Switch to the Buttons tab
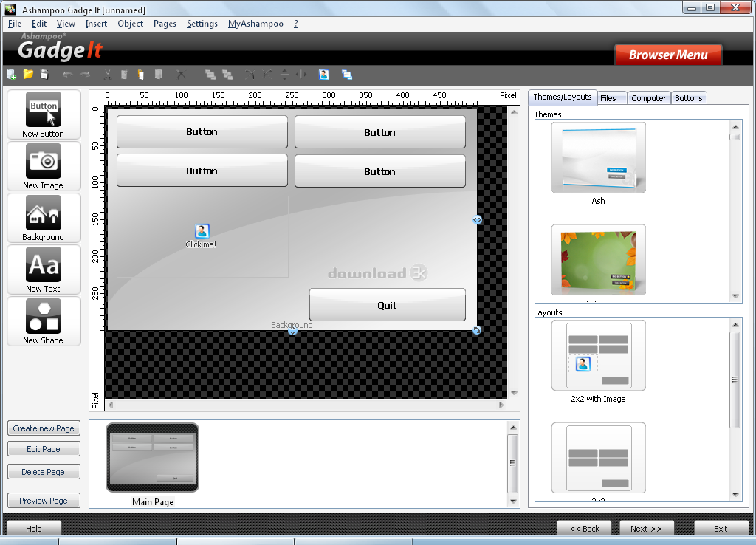The height and width of the screenshot is (545, 756). (689, 98)
